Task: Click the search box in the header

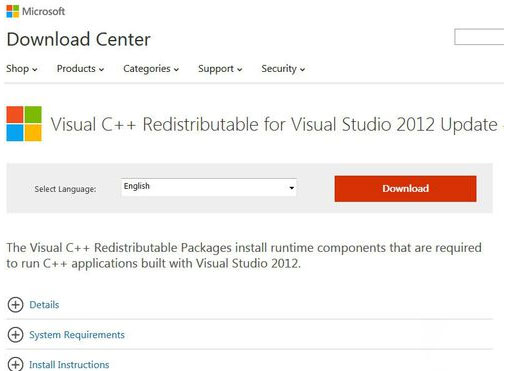Action: point(479,37)
